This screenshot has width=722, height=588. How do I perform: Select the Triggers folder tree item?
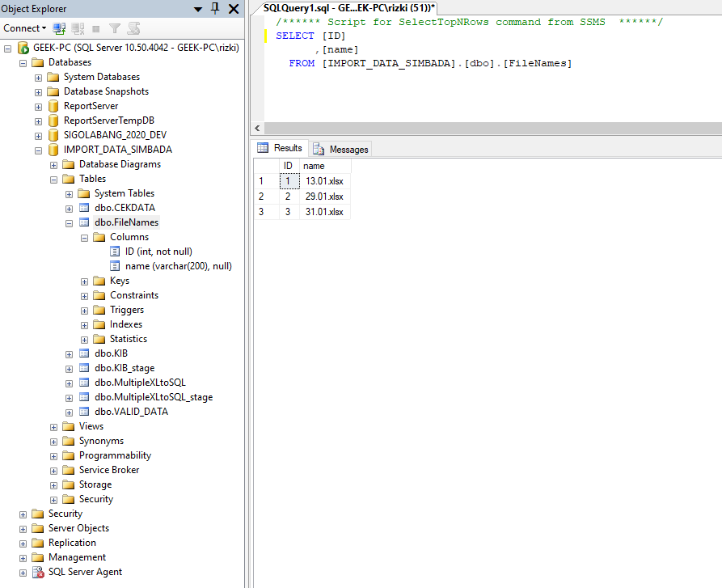[127, 310]
